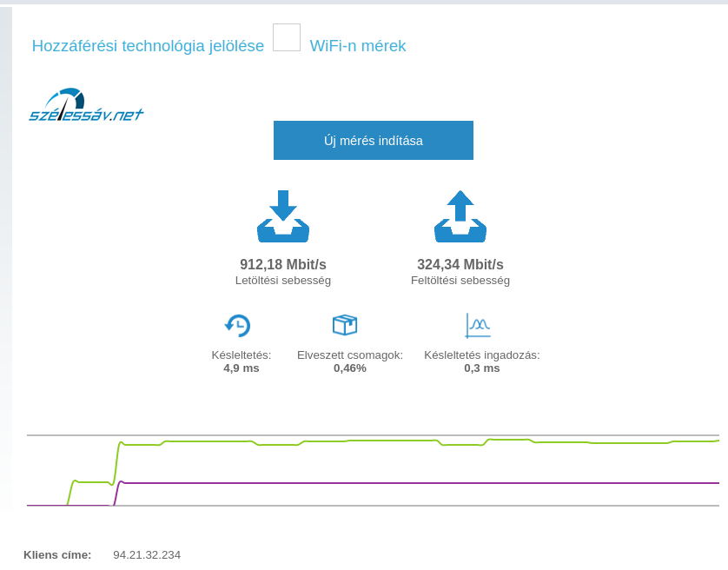Click the Feltöltési sebesség label
The image size is (728, 570).
point(460,281)
